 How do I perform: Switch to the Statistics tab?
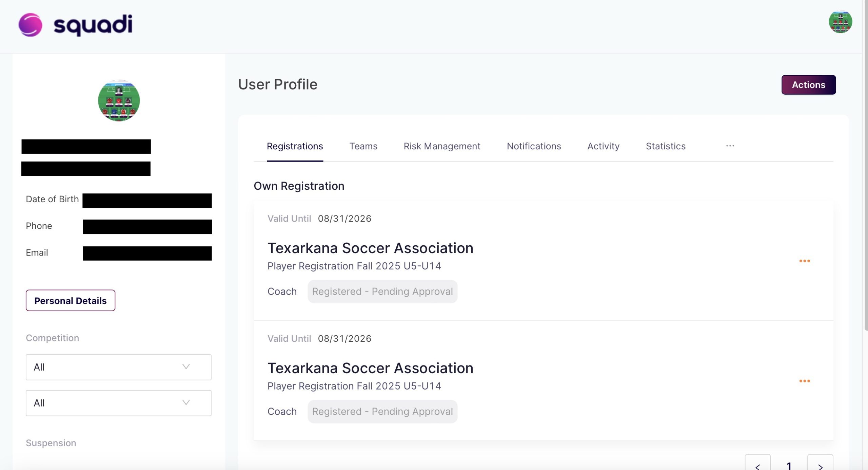(665, 146)
